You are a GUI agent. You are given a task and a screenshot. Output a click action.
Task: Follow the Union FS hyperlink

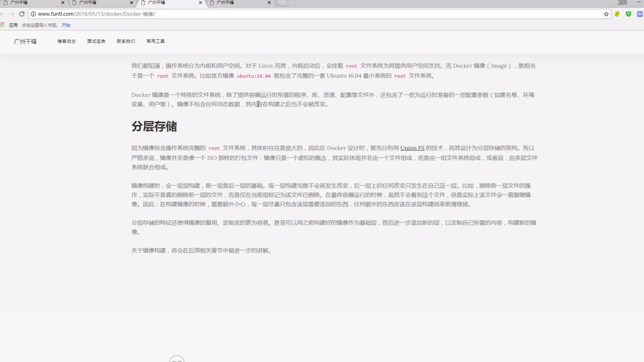[x=412, y=148]
